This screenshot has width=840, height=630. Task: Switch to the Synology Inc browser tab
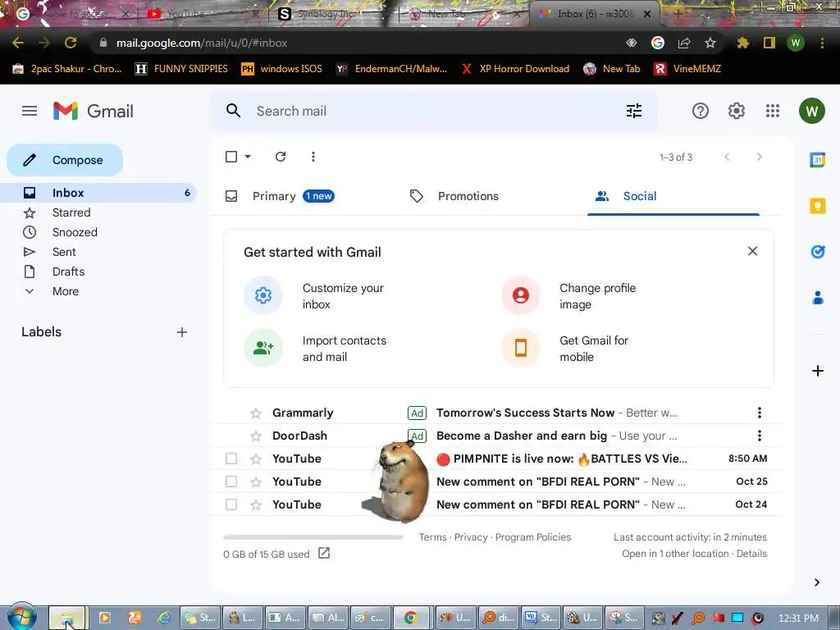tap(332, 14)
